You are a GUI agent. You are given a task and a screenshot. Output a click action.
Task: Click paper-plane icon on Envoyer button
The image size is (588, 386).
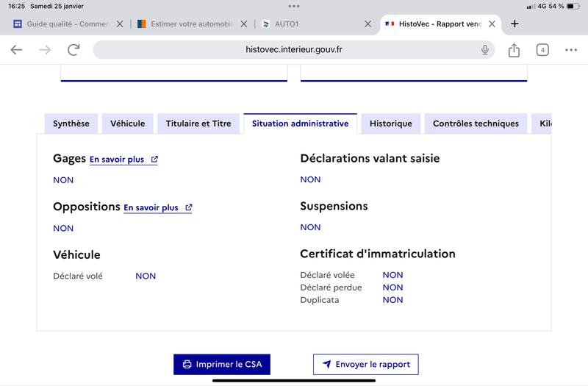[x=326, y=364]
